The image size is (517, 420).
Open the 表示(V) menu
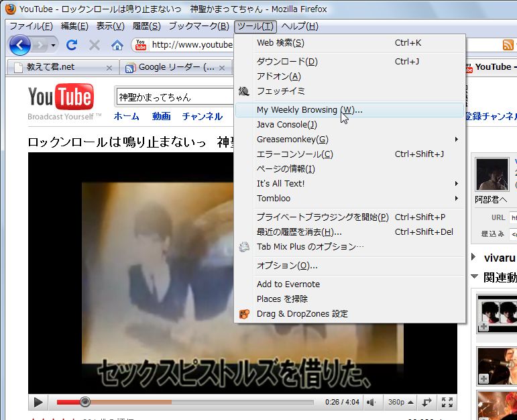point(110,26)
